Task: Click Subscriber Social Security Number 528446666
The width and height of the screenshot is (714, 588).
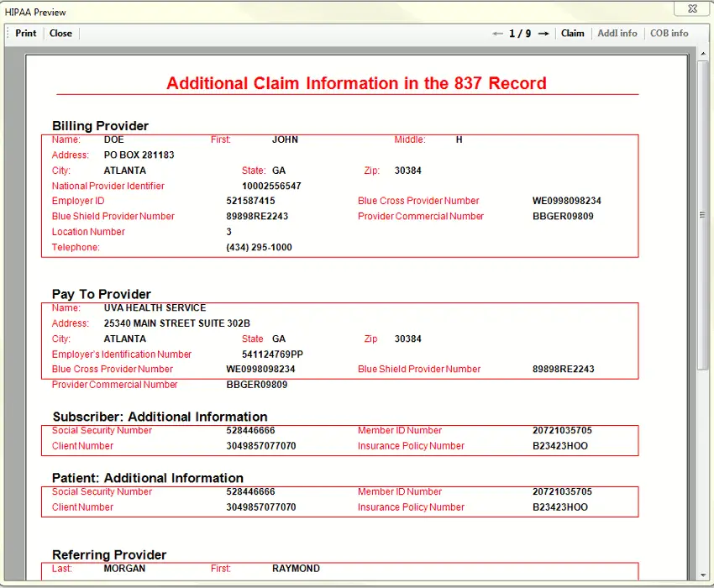Action: coord(250,430)
